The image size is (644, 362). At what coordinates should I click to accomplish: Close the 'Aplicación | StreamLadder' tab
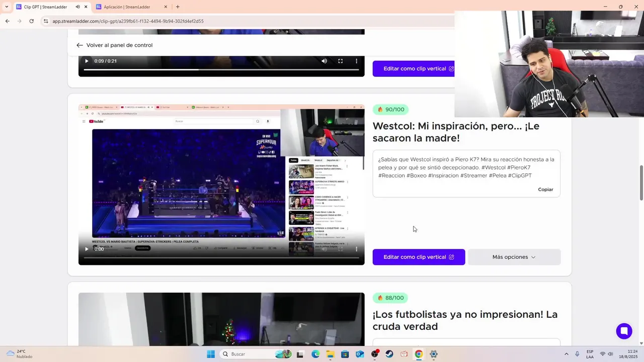point(166,7)
